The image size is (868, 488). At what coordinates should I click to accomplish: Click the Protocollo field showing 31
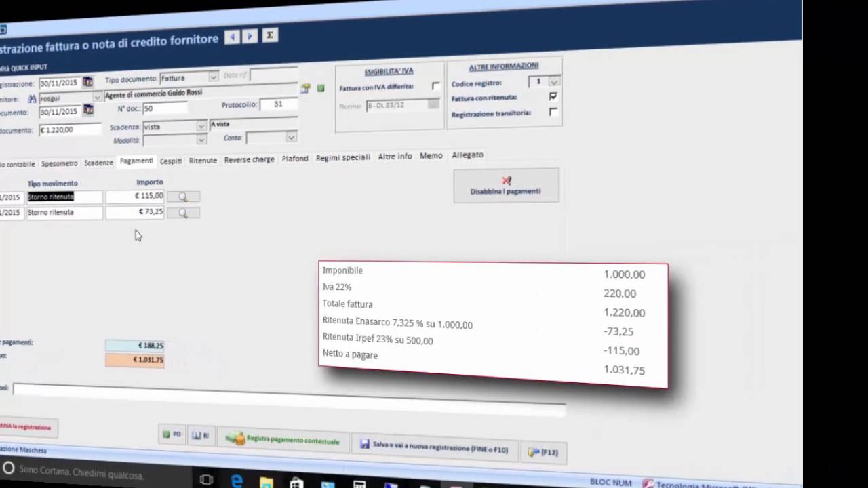279,104
